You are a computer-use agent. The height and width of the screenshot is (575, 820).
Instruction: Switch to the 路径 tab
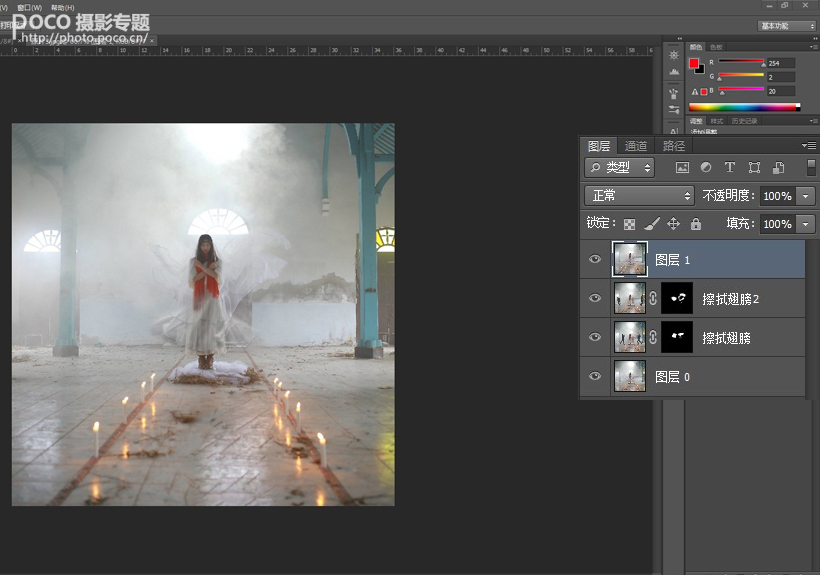pos(674,146)
